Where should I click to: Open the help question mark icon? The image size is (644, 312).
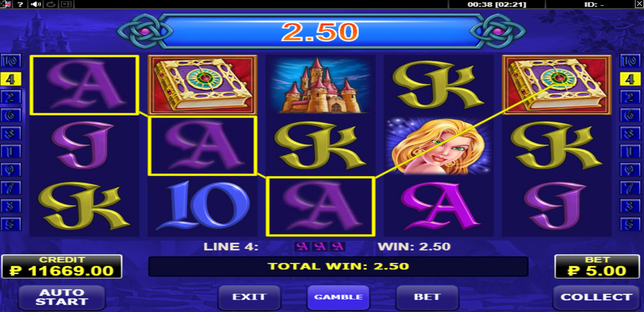pyautogui.click(x=20, y=4)
